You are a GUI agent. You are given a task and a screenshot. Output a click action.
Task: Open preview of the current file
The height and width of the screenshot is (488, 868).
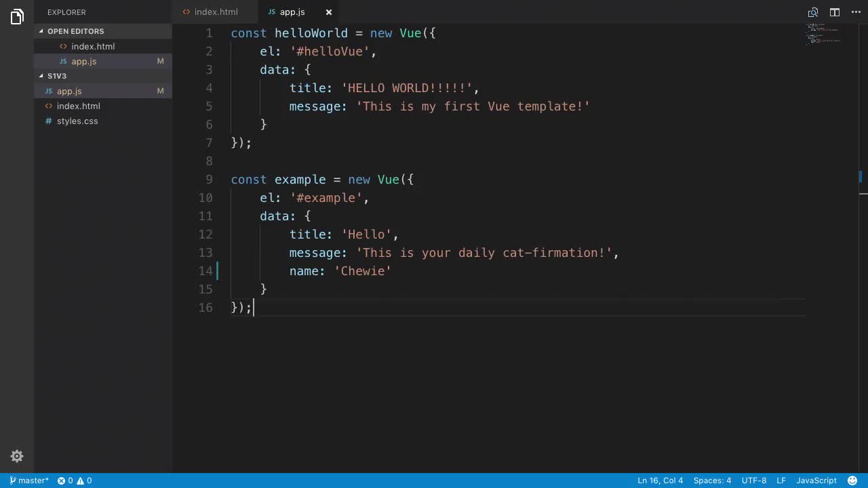coord(812,12)
